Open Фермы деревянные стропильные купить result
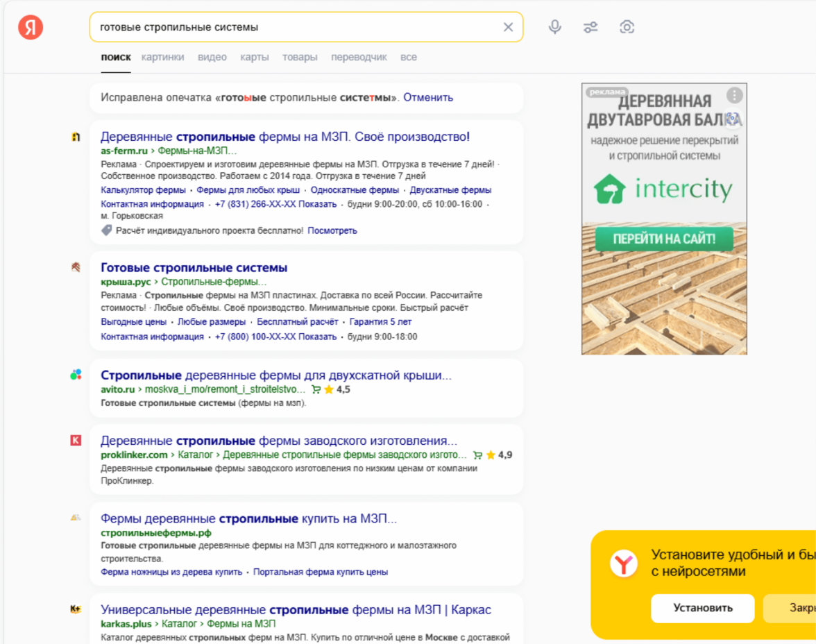Viewport: 816px width, 644px height. tap(248, 518)
